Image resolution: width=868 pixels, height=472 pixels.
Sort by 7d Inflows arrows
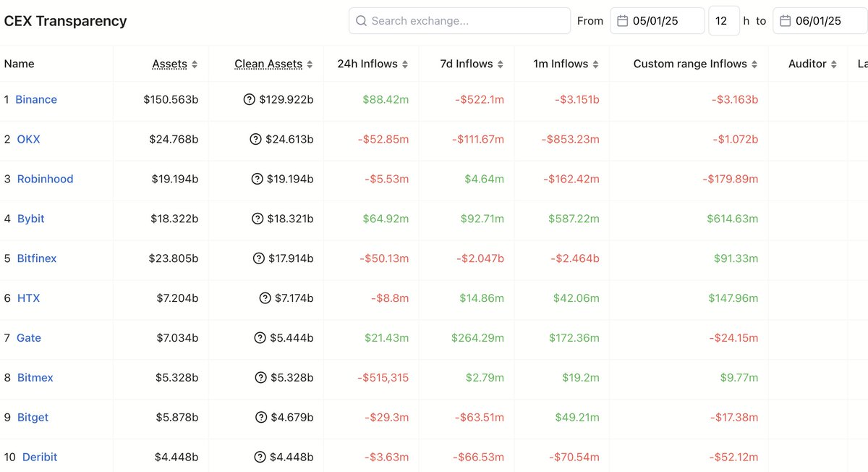[x=501, y=64]
